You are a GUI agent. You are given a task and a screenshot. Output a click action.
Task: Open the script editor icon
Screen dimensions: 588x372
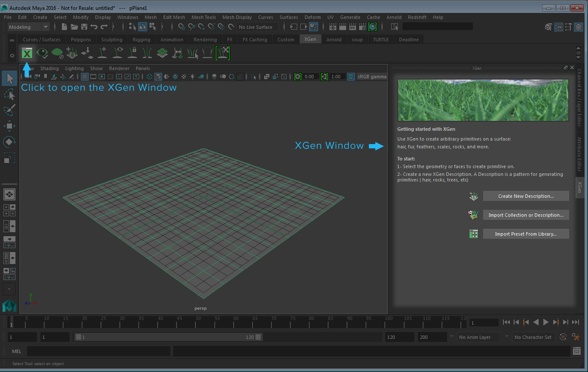tap(577, 351)
